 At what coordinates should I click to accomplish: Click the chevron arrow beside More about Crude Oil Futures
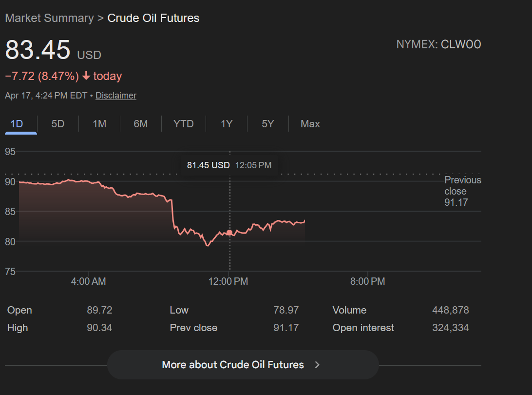pos(317,365)
